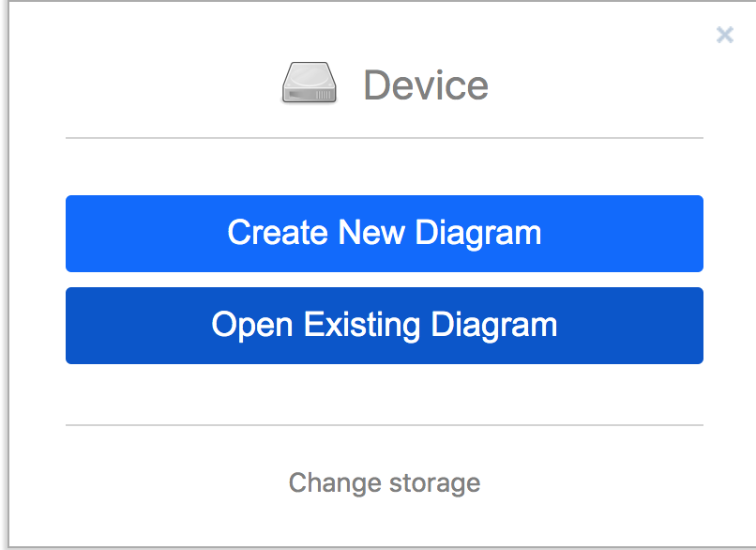The image size is (756, 550).
Task: Open an existing diagram from Device
Action: click(x=385, y=326)
